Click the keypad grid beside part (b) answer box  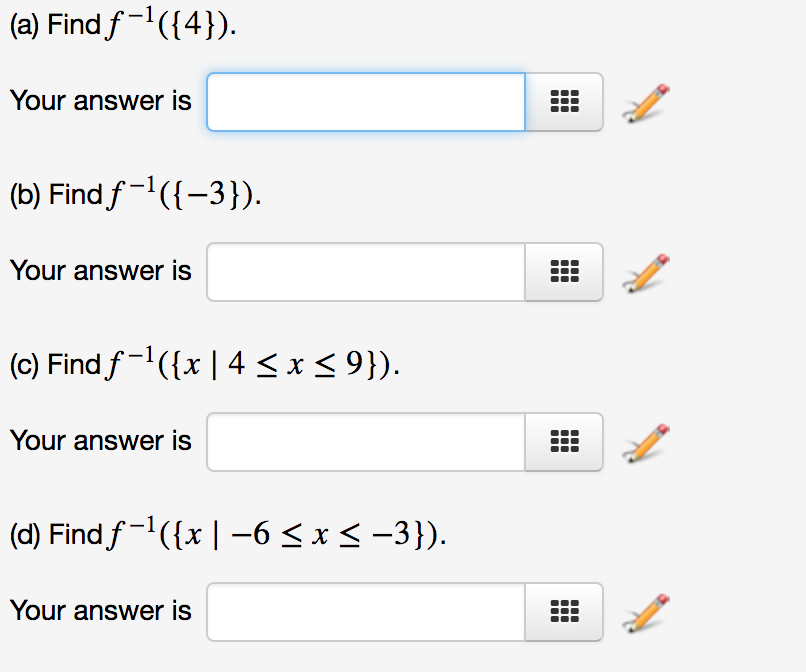[x=564, y=271]
